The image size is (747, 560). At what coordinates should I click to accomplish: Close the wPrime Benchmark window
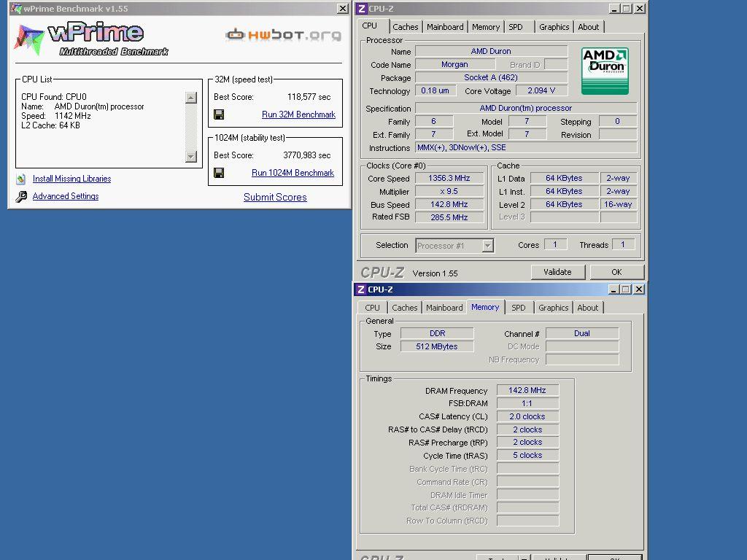[x=343, y=9]
